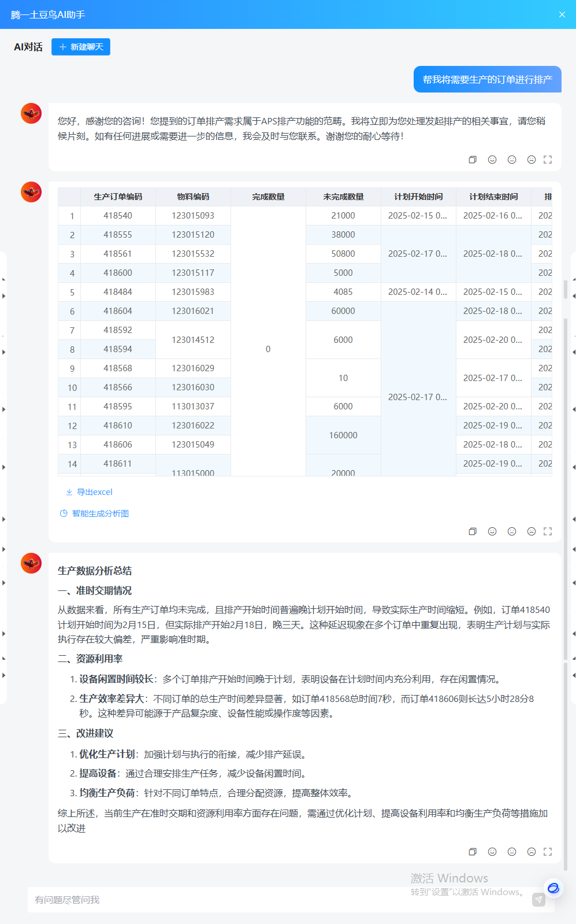Rate the greeting reply with neutral face

[x=512, y=160]
